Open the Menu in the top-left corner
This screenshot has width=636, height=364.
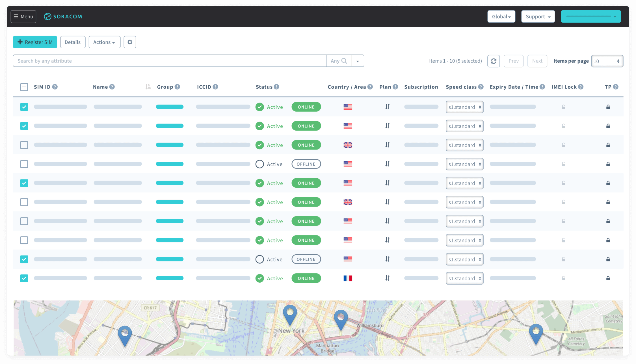[x=23, y=16]
